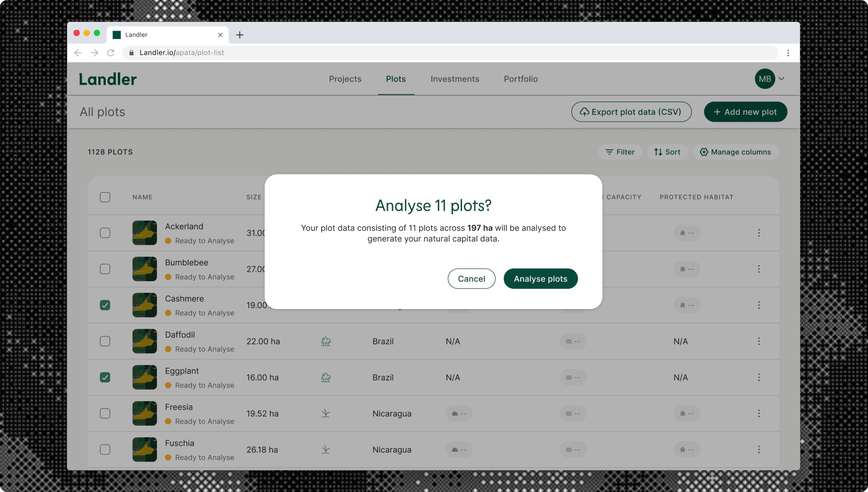The image size is (868, 492).
Task: Click the Eggplant plot map thumbnail
Action: pyautogui.click(x=145, y=377)
